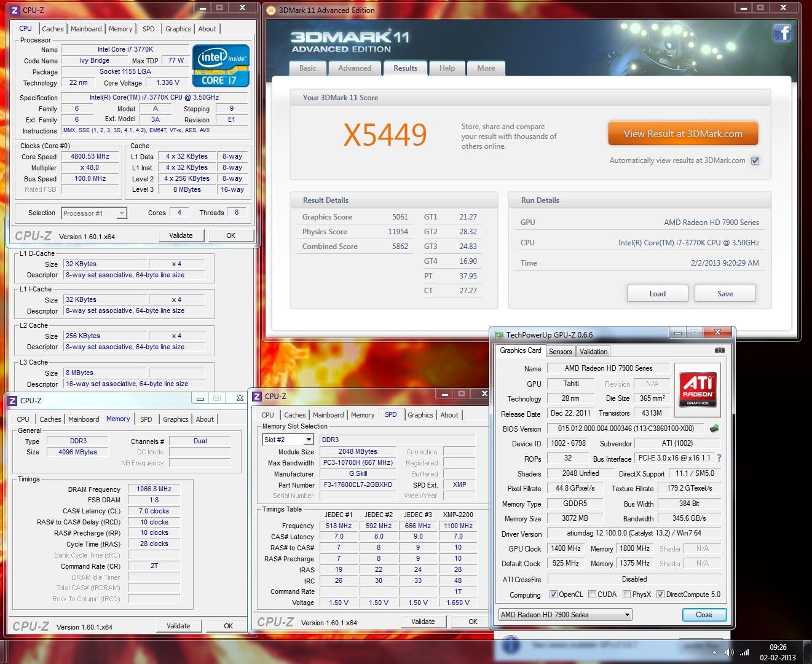Open the AMD Radeon HD 7900 Series GPU dropdown
The width and height of the screenshot is (812, 664).
[566, 615]
